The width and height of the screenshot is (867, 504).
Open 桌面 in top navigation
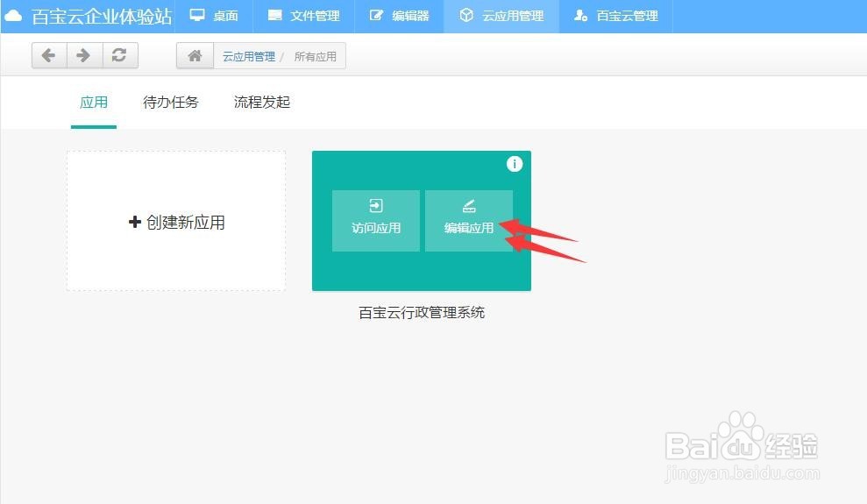[213, 16]
